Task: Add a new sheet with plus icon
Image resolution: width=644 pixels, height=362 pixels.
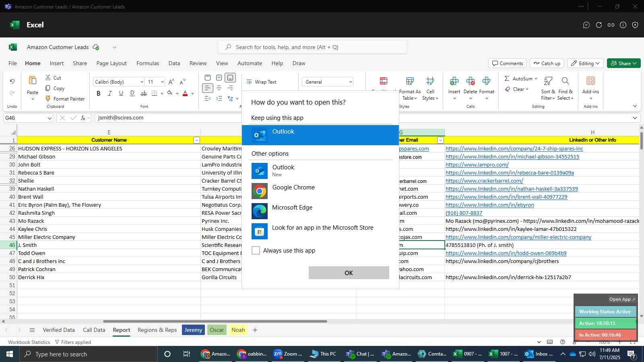Action: [x=255, y=330]
